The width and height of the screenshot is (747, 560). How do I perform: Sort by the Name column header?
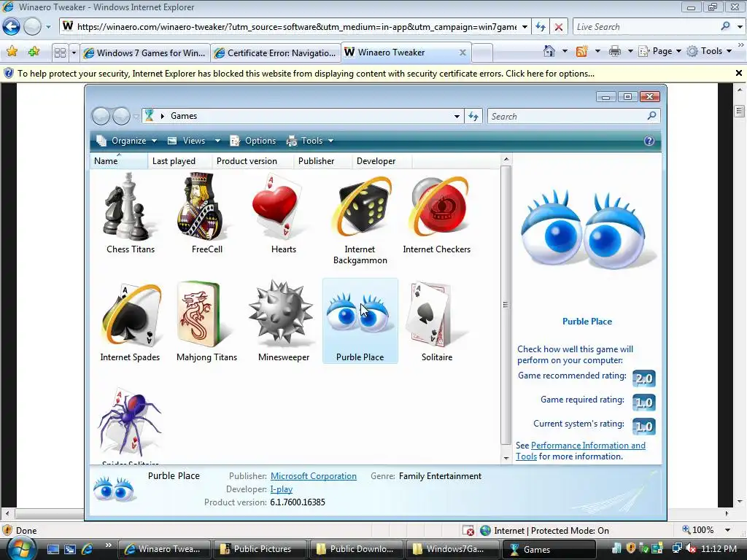118,161
